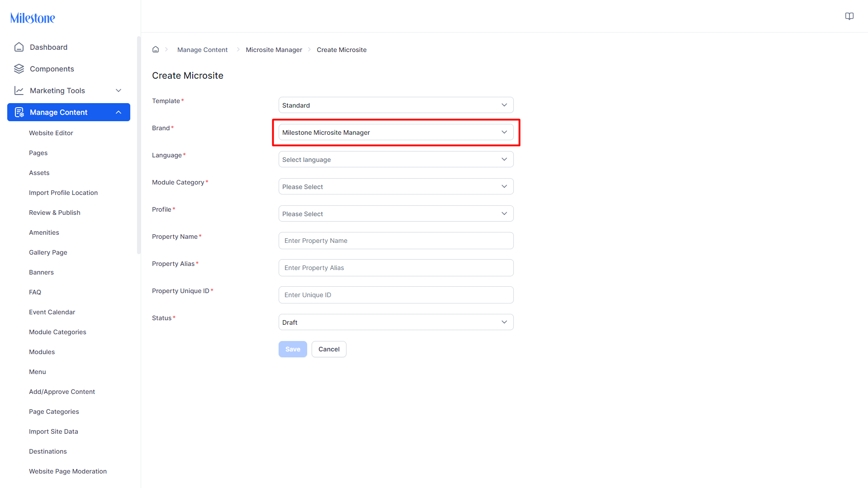Open the Module Category dropdown
Screen dimensions: 868x488
pos(396,186)
